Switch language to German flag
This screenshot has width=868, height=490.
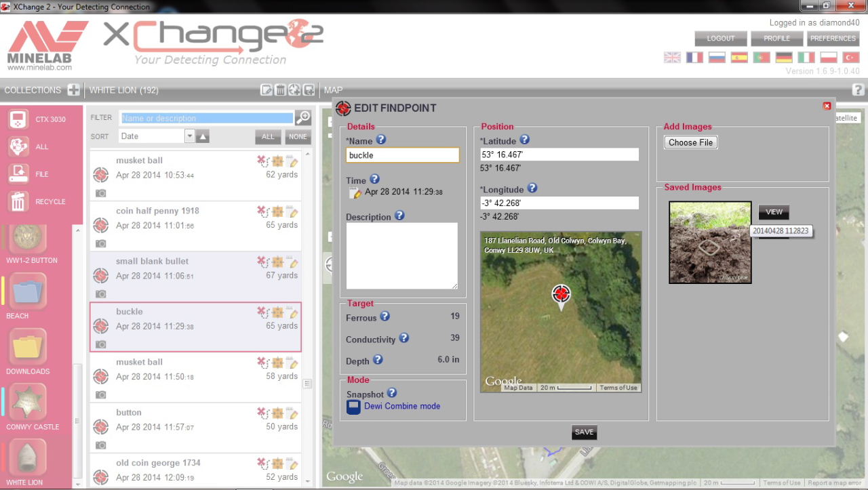pyautogui.click(x=784, y=58)
